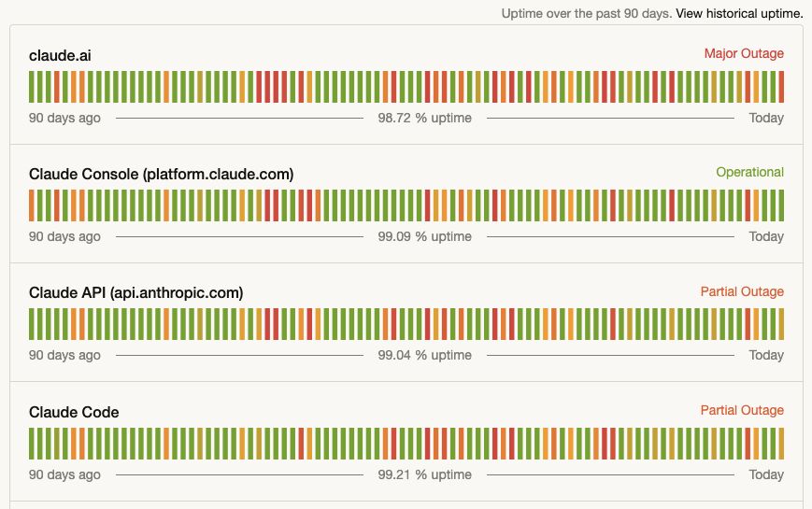Click the Major Outage status for claude.ai

pos(744,53)
